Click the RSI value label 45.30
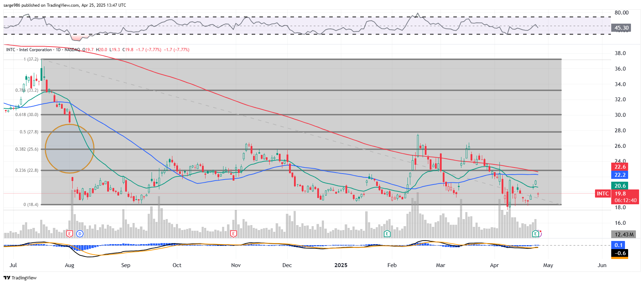 621,28
